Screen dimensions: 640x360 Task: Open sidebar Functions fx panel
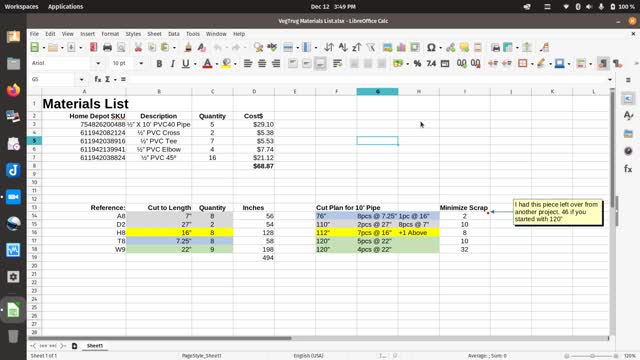coord(628,169)
